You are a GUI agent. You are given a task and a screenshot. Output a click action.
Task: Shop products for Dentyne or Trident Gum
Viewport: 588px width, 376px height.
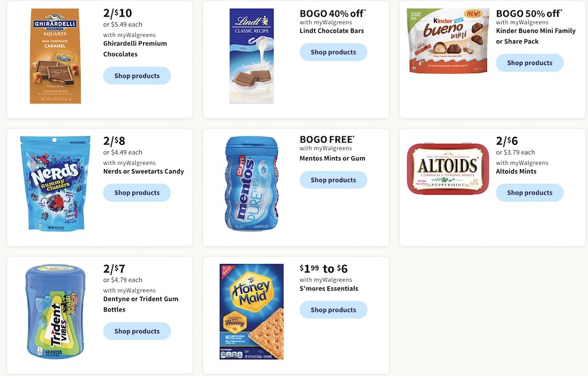pyautogui.click(x=137, y=331)
